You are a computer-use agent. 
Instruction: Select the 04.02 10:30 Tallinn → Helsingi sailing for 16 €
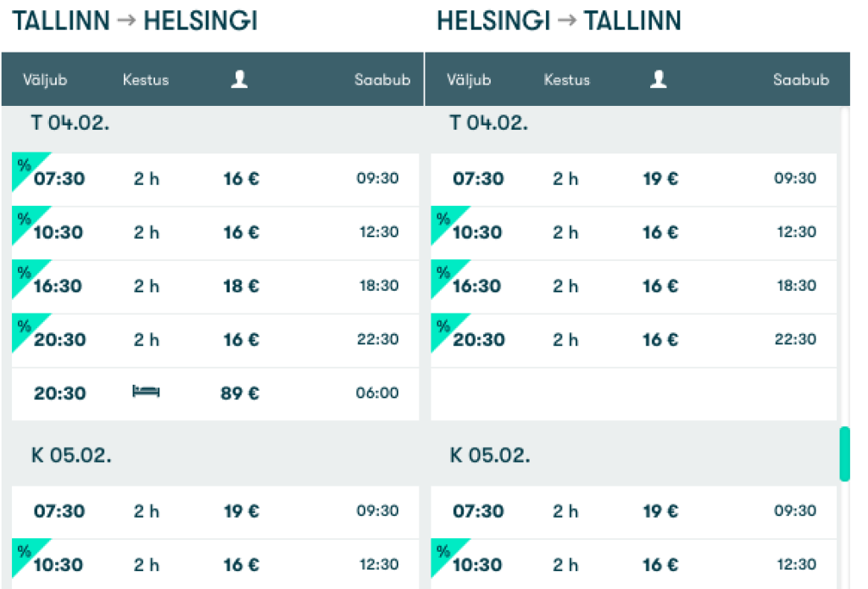[x=215, y=232]
